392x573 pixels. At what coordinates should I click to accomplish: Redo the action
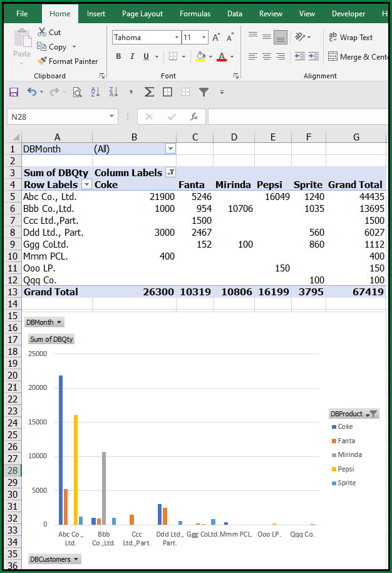coord(54,92)
